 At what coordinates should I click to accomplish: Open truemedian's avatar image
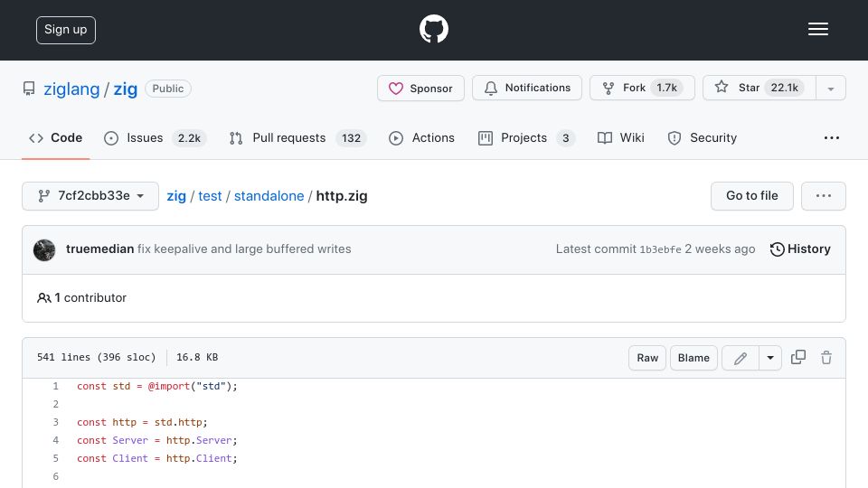pos(44,249)
